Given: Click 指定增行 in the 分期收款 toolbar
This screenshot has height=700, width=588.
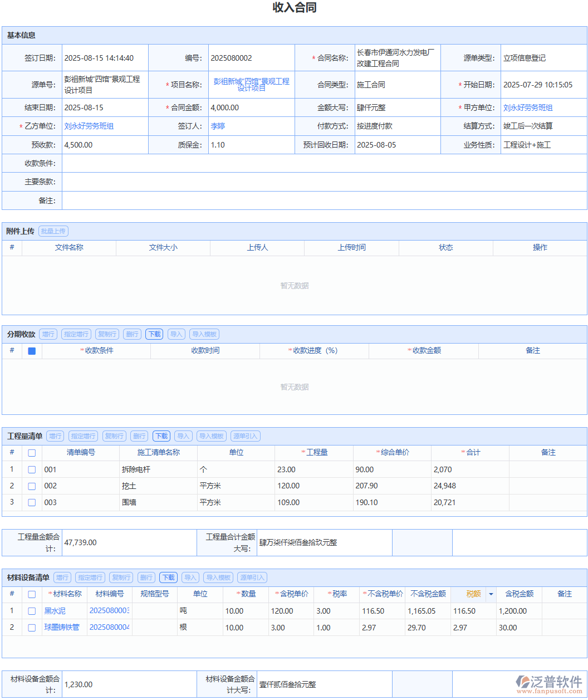Looking at the screenshot, I should (x=76, y=334).
